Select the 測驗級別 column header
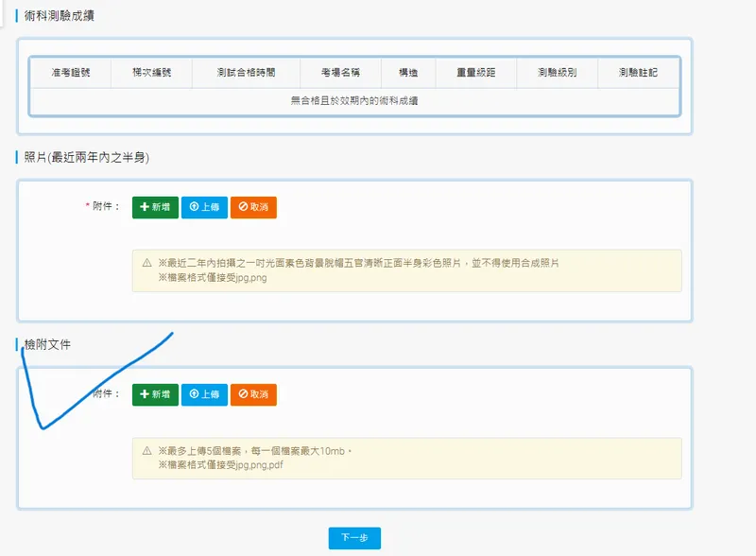Viewport: 756px width, 556px height. click(x=557, y=73)
